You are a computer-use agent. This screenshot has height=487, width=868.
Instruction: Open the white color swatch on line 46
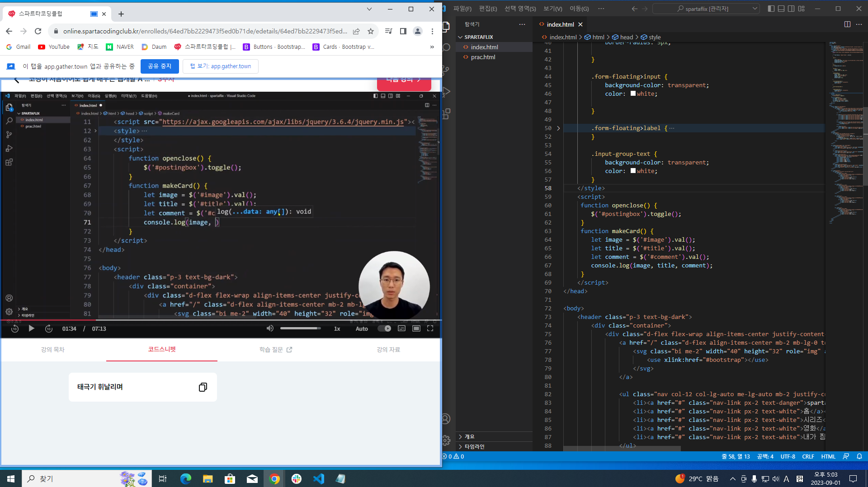pyautogui.click(x=633, y=94)
